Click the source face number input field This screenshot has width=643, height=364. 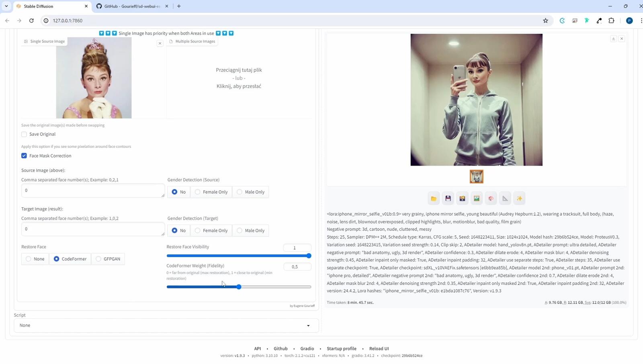[92, 190]
